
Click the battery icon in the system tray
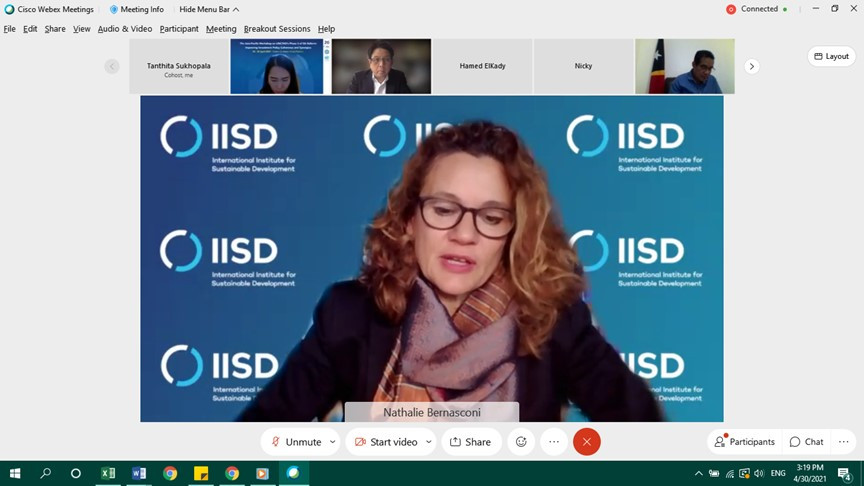(x=714, y=473)
